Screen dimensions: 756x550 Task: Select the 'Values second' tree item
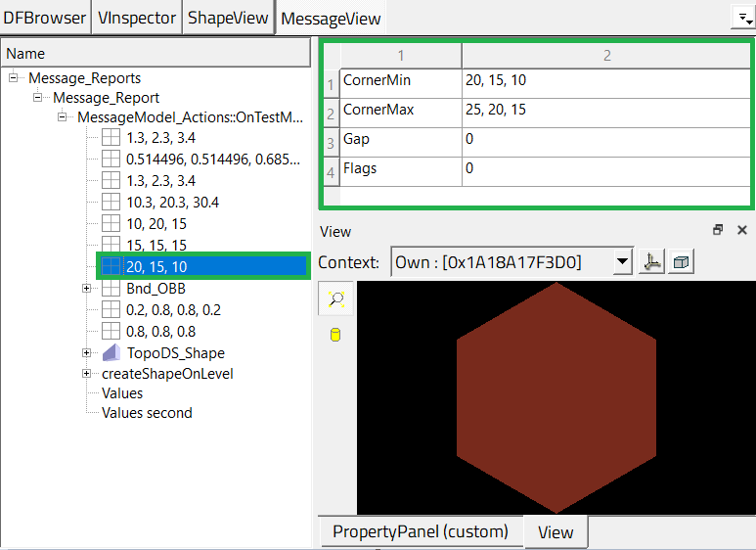click(x=147, y=413)
